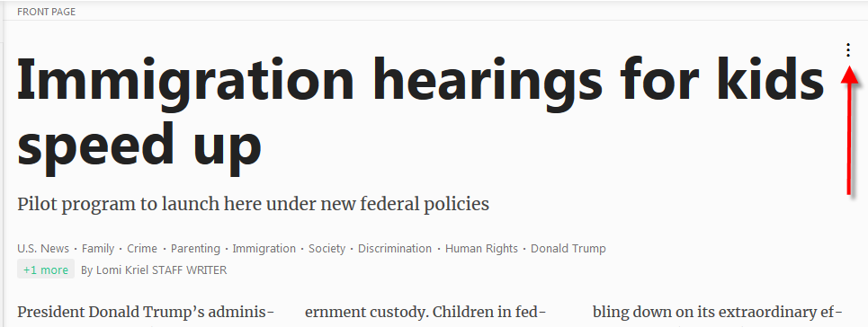Click the Pilot program subheadline
The width and height of the screenshot is (868, 327).
point(253,204)
